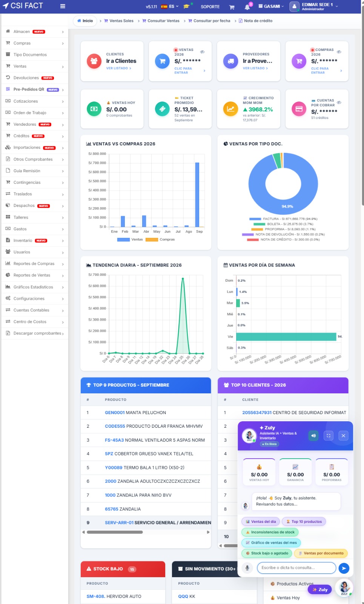
Task: Click the user avatar icon in header
Action: click(294, 6)
